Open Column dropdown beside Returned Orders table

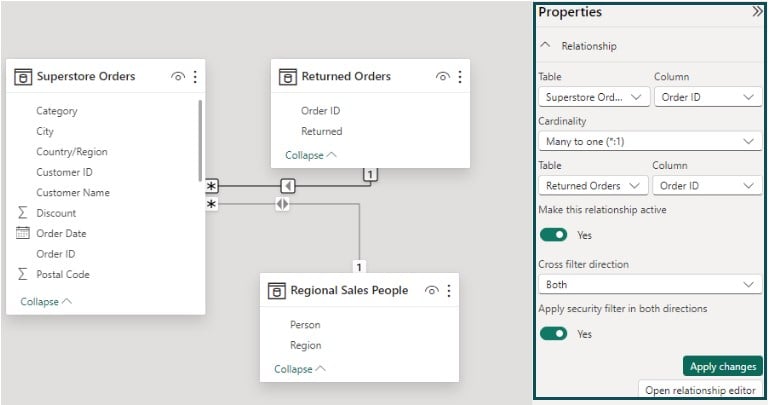(x=707, y=186)
